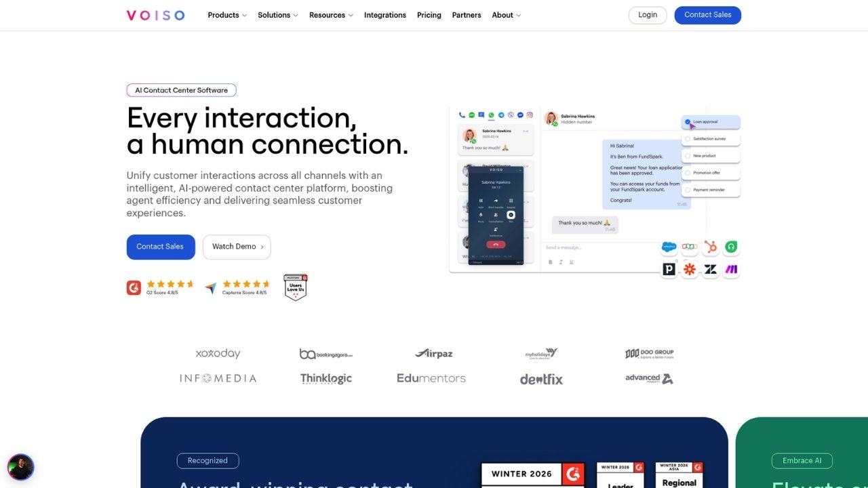868x488 pixels.
Task: Click the Rec record icon in softphone
Action: (511, 215)
